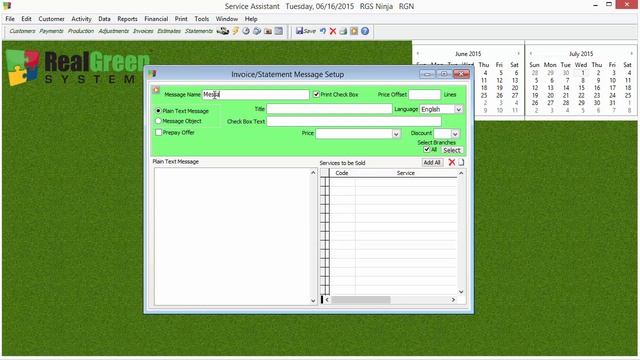This screenshot has width=640, height=360.
Task: Click down arrow of Plain Text Message scrollbar
Action: point(313,300)
